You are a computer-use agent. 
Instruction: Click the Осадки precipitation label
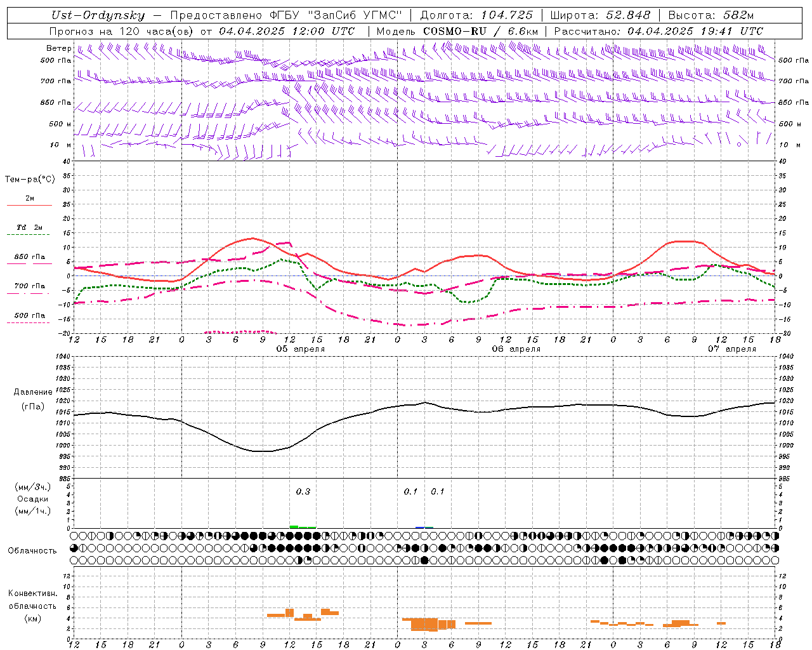[33, 499]
